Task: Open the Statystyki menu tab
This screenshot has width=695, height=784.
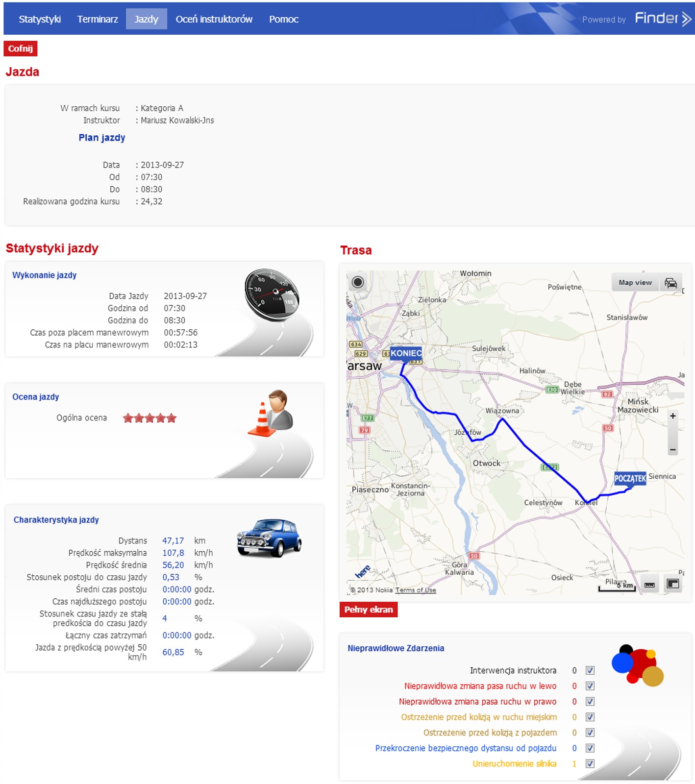Action: click(x=40, y=19)
